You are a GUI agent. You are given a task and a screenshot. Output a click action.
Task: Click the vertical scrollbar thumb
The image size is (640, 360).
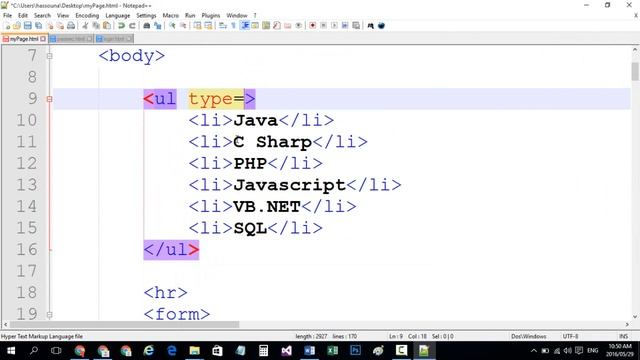[x=635, y=71]
